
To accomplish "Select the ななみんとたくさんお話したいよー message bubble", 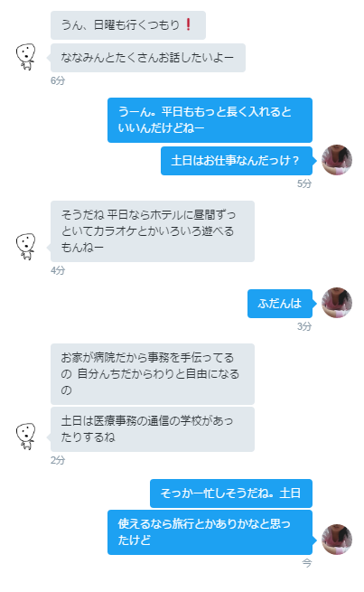I will 148,58.
